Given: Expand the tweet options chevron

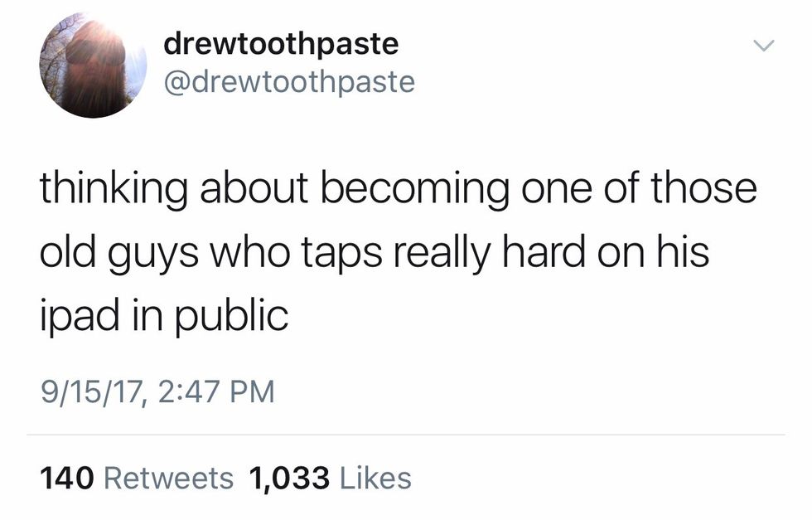Looking at the screenshot, I should pyautogui.click(x=763, y=46).
